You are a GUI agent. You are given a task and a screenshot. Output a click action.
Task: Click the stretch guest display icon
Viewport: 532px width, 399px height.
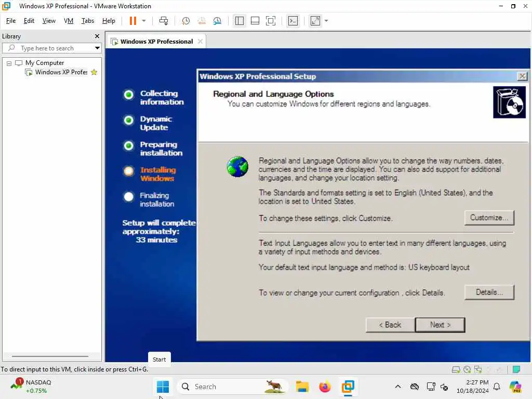click(315, 21)
